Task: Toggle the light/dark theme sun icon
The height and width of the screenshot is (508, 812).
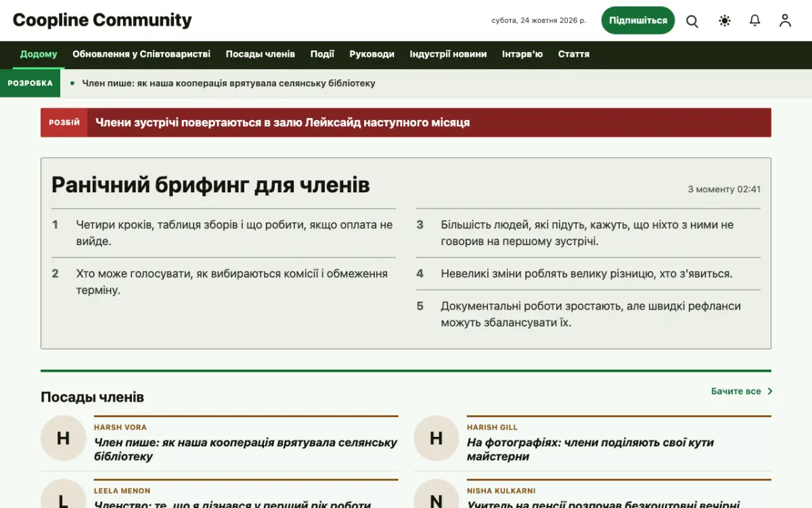Action: pyautogui.click(x=725, y=21)
